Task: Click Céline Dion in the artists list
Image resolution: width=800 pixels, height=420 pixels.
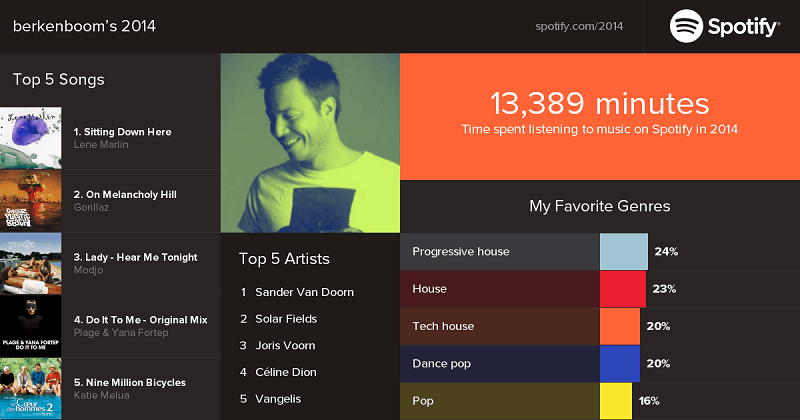Action: [285, 372]
